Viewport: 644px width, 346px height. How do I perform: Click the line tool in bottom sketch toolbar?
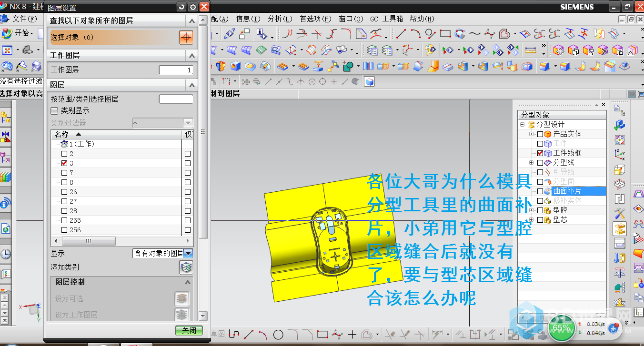248,334
